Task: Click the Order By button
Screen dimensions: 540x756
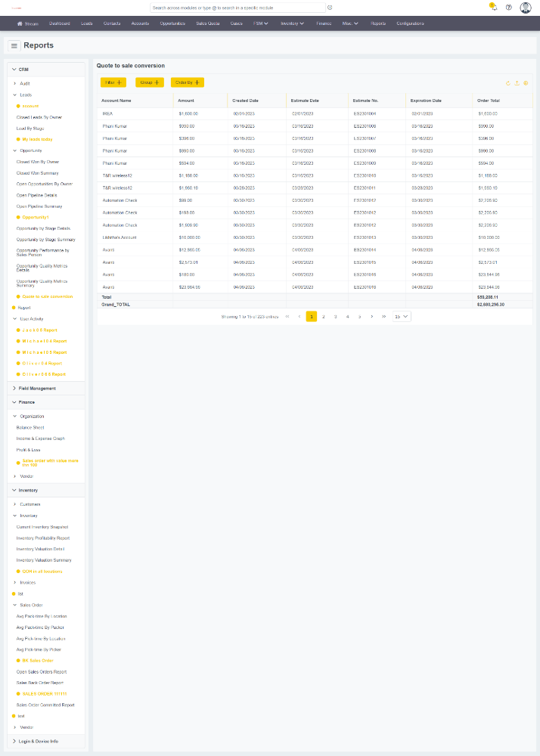Action: point(187,82)
